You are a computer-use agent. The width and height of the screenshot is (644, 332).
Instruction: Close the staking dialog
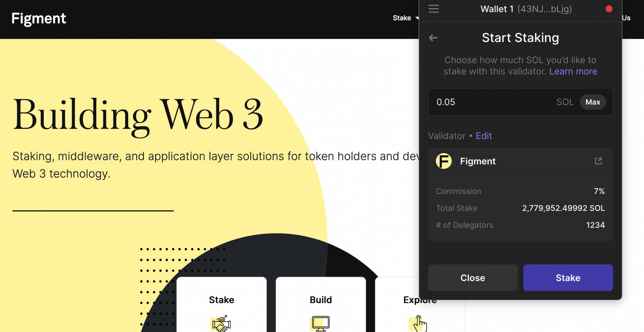point(473,278)
